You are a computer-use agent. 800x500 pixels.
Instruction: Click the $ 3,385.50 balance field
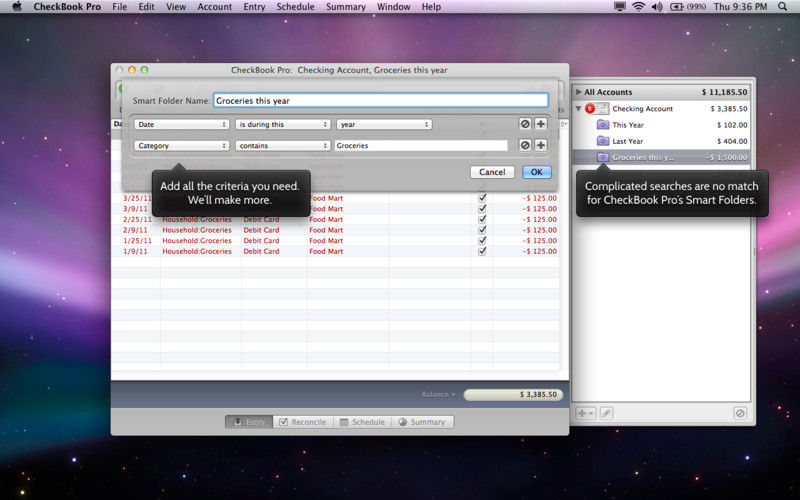coord(513,394)
